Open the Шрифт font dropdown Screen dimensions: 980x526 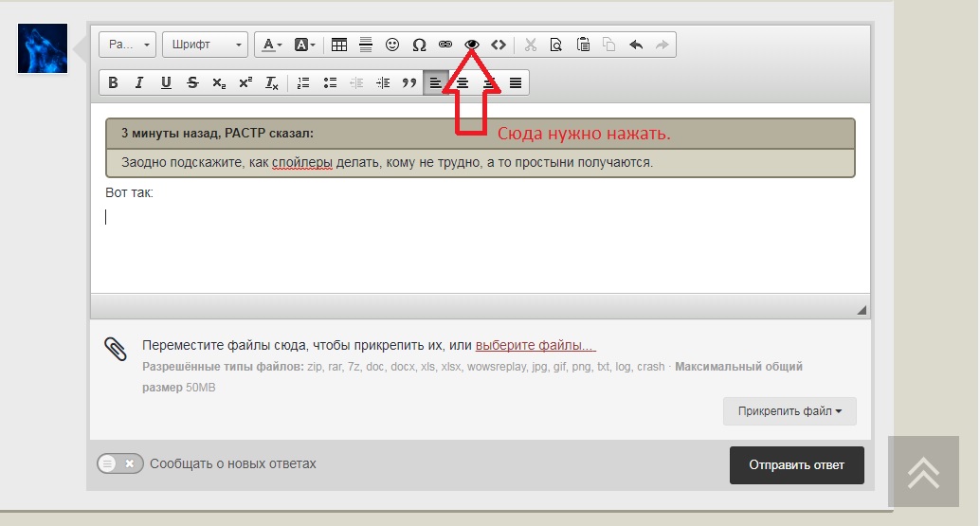(x=205, y=45)
